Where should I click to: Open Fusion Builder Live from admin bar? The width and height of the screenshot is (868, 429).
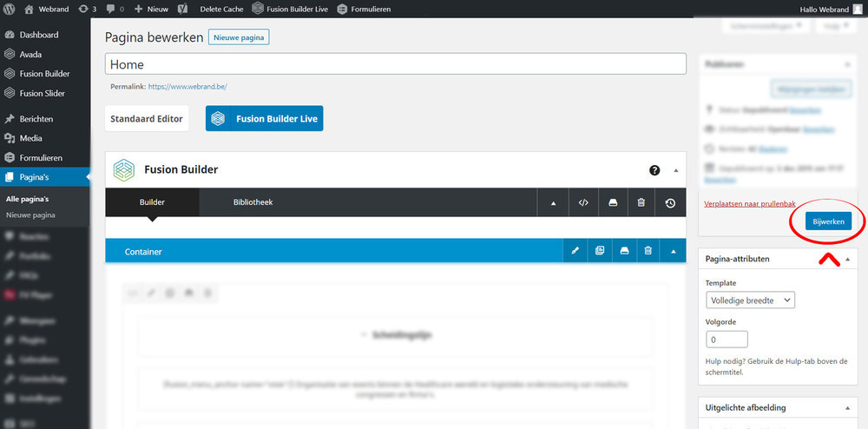(290, 9)
